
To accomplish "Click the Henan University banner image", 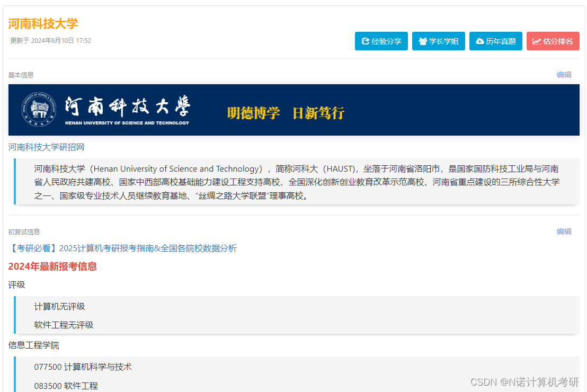I will click(x=294, y=110).
